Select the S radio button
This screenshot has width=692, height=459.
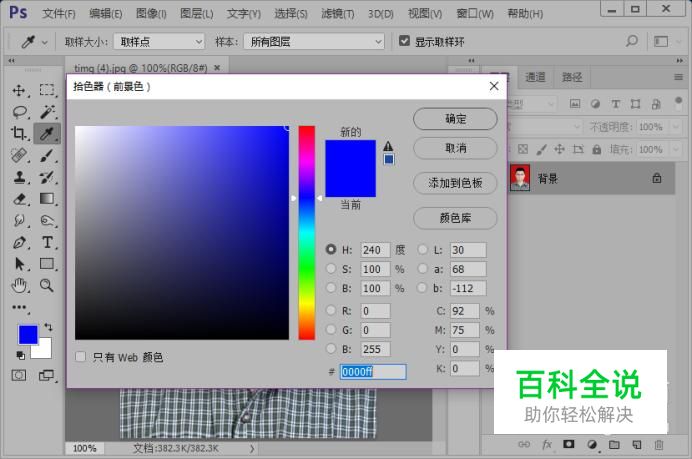tap(331, 268)
